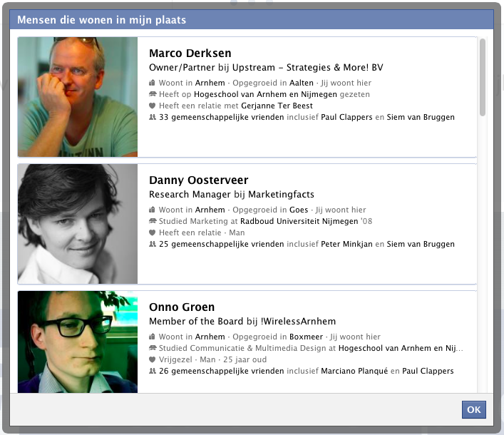Click Danny Oosterveer's black-and-white photo
Screen dimensions: 504x435
point(78,224)
